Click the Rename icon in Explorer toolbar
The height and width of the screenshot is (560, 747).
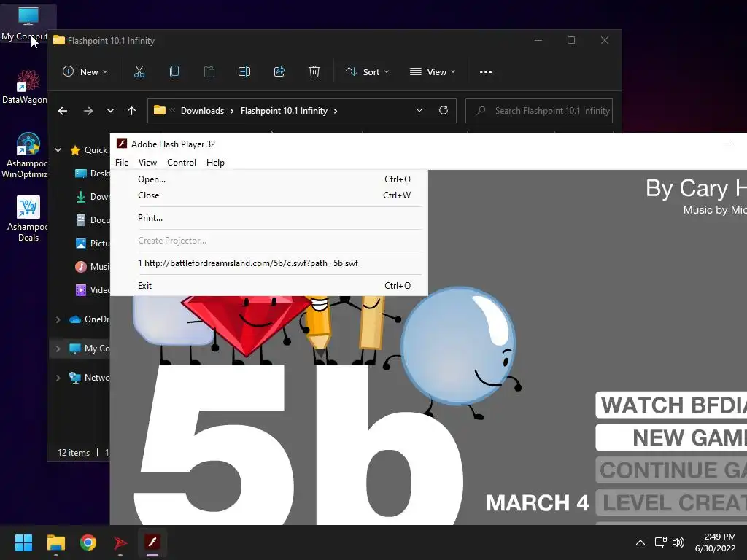[244, 72]
